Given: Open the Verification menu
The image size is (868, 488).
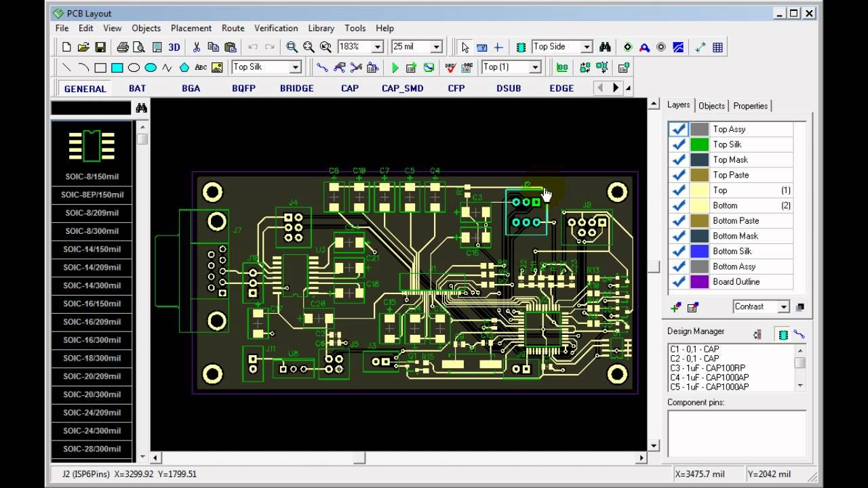Looking at the screenshot, I should (x=275, y=28).
